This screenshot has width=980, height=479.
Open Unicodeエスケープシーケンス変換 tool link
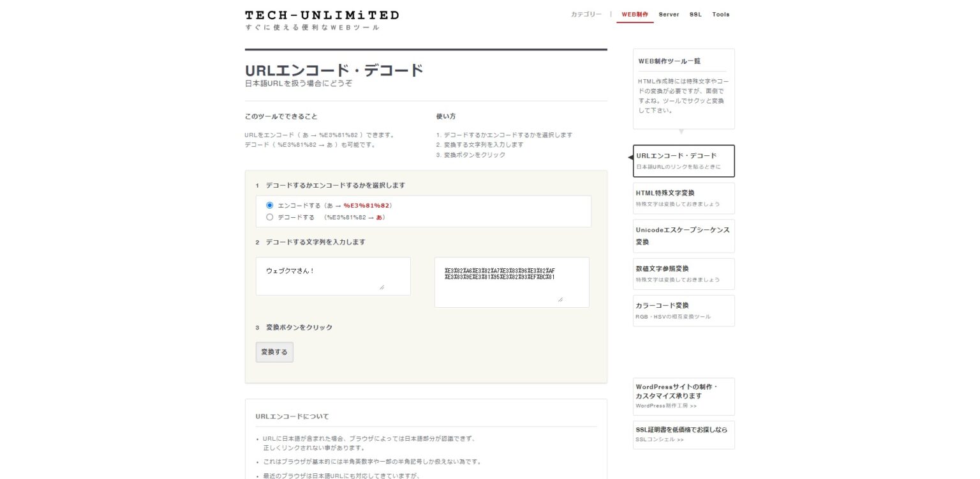(683, 236)
